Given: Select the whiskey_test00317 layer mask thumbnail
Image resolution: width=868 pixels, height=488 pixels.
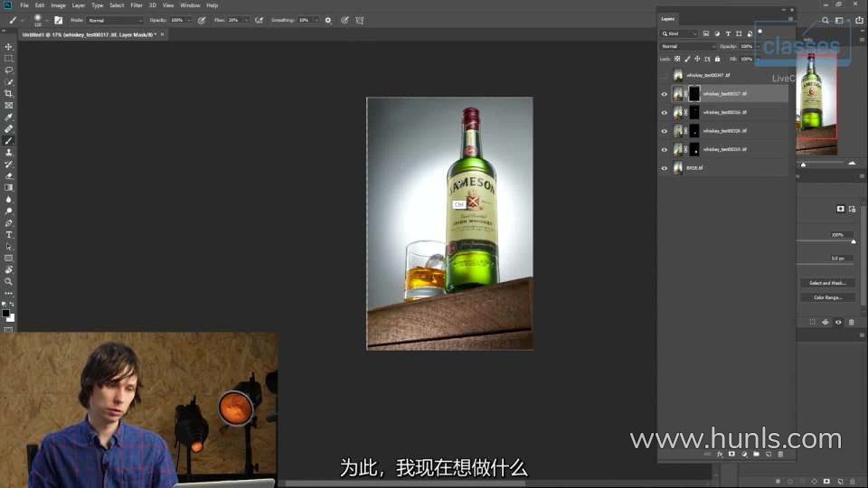Looking at the screenshot, I should pos(694,93).
